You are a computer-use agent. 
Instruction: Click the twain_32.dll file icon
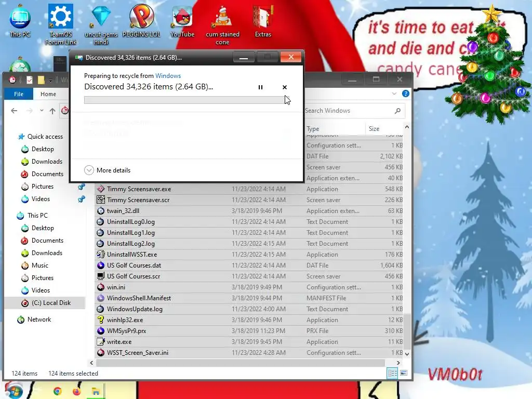[x=100, y=211]
